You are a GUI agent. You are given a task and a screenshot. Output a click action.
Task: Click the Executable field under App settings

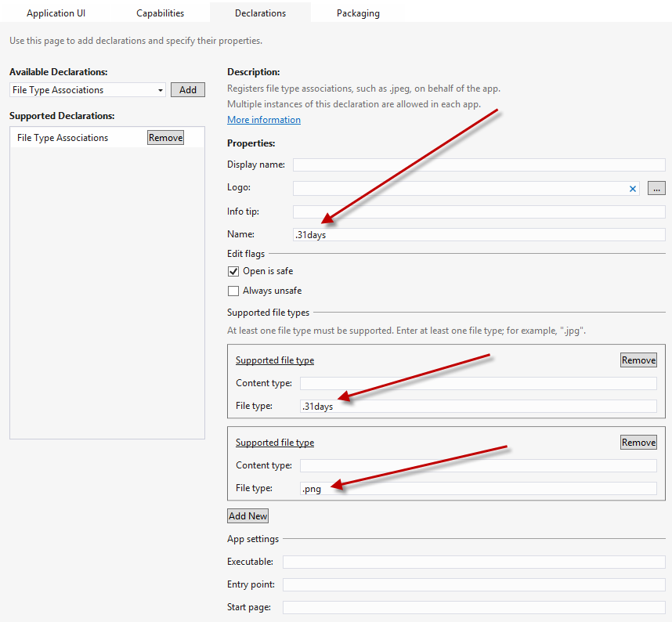(x=473, y=562)
